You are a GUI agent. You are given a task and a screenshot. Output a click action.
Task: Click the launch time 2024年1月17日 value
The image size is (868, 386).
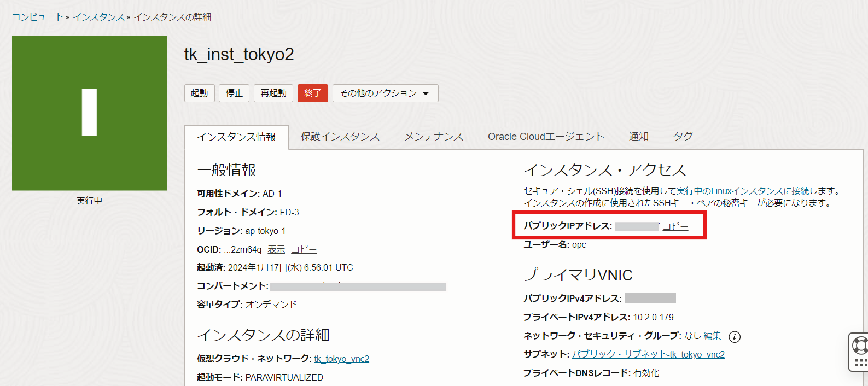[x=290, y=267]
